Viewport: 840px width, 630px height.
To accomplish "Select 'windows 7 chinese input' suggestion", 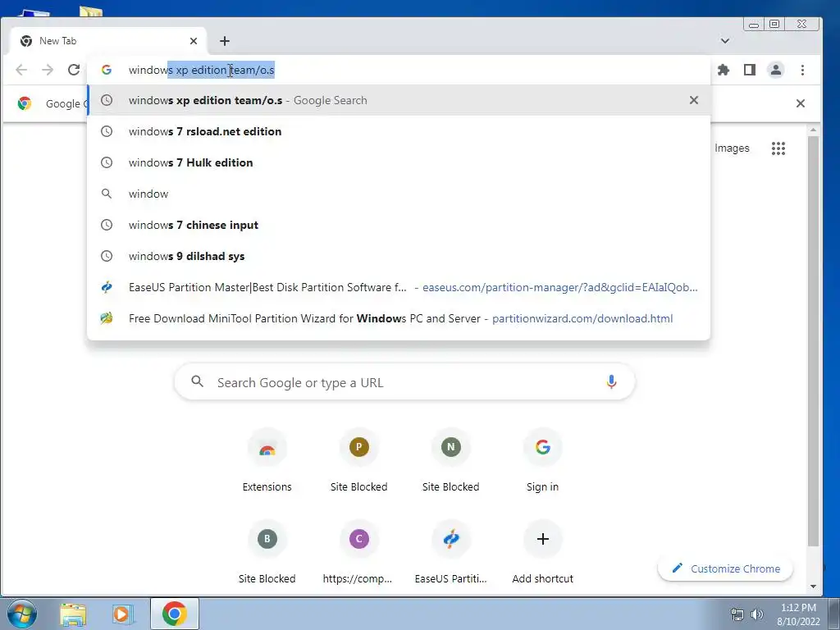I will pos(399,225).
